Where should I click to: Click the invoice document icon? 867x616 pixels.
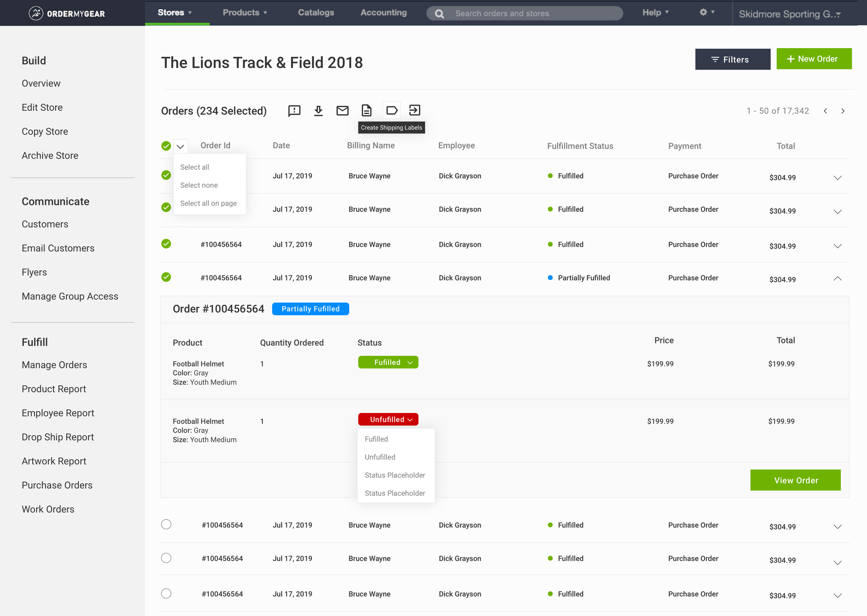(x=366, y=111)
